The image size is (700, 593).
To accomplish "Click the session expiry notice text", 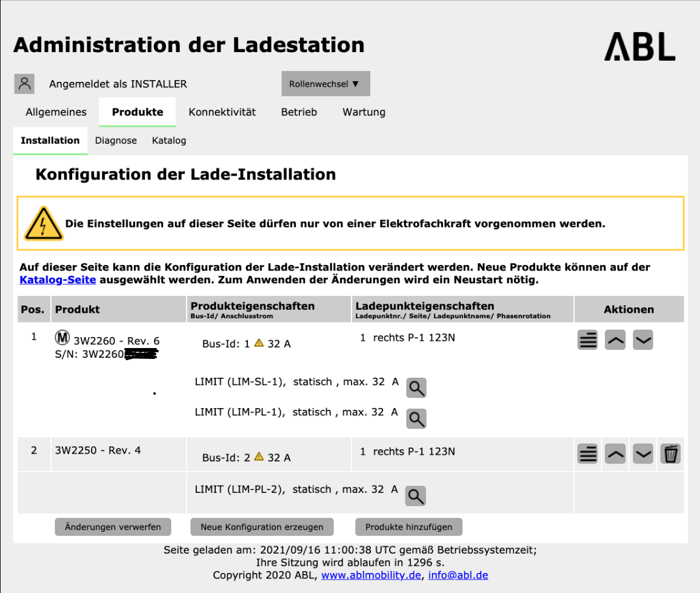I will [x=350, y=562].
